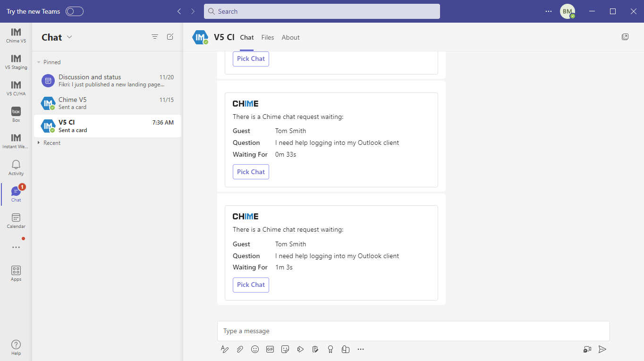Click the Viva Learning icon in compose toolbar
Viewport: 644px width, 361px height.
pos(346,349)
